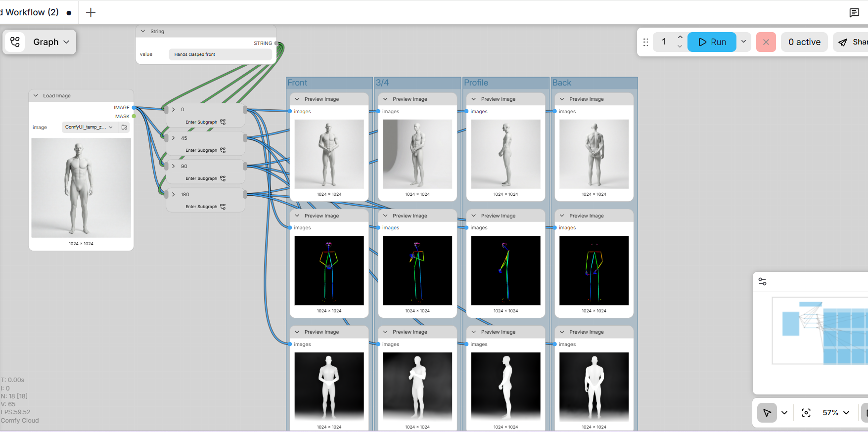
Task: Decrease the run batch count
Action: coord(680,46)
